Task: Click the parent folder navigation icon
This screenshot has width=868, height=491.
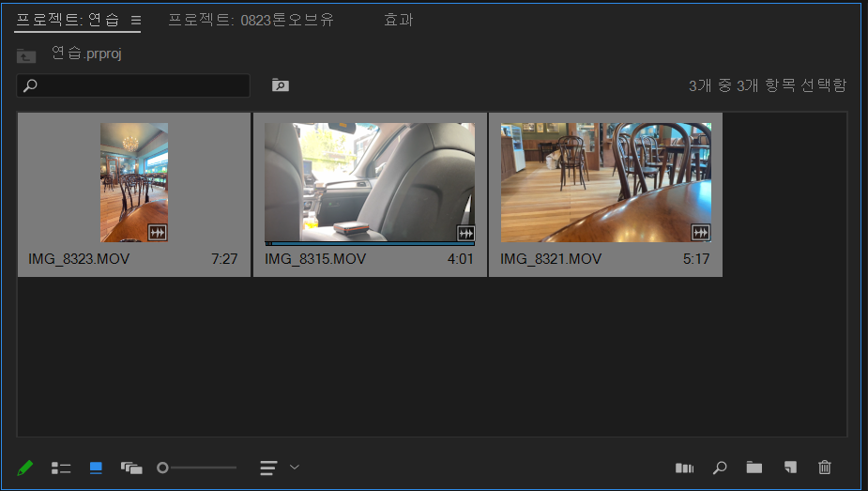Action: pyautogui.click(x=26, y=55)
